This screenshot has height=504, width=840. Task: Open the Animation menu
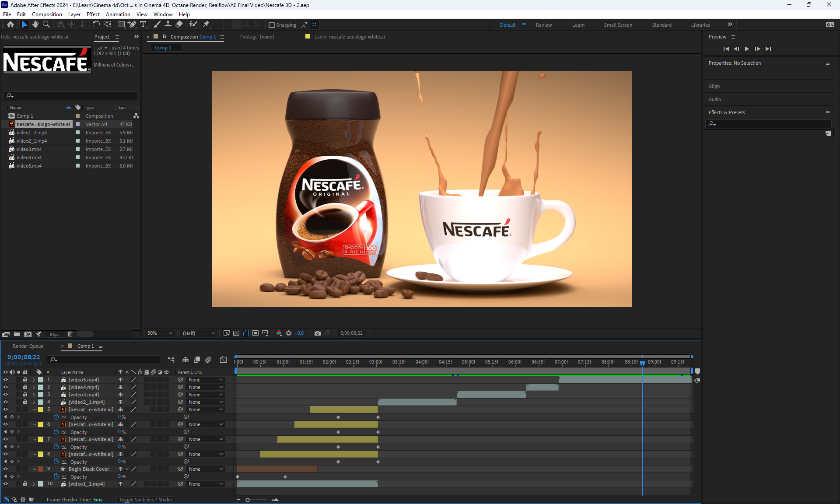coord(118,14)
